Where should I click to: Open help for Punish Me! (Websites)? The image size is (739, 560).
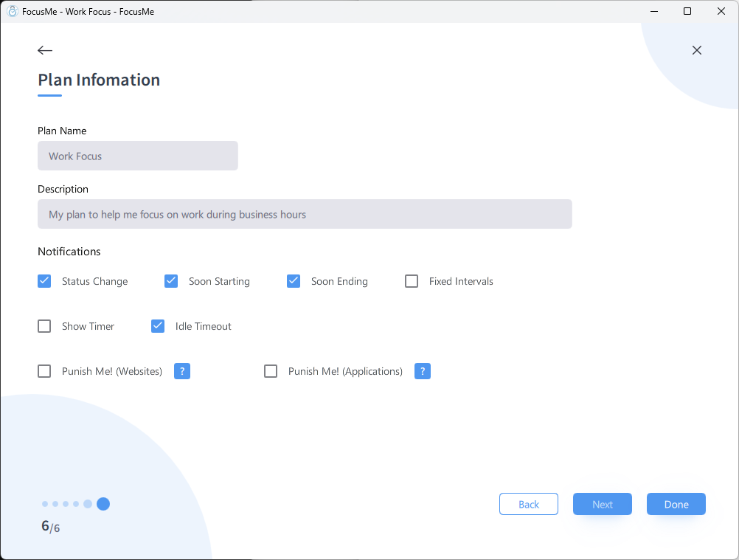(x=182, y=371)
